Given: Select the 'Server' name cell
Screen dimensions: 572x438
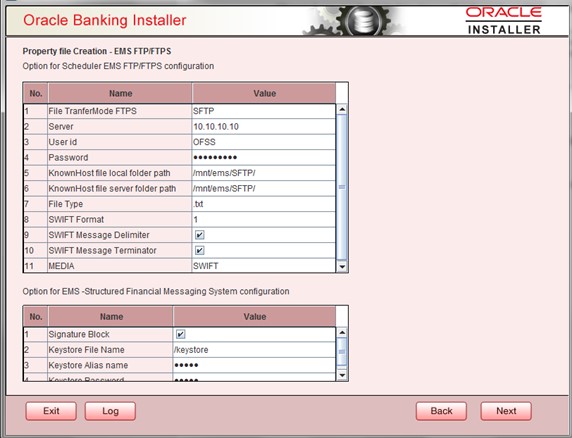Looking at the screenshot, I should [120, 127].
